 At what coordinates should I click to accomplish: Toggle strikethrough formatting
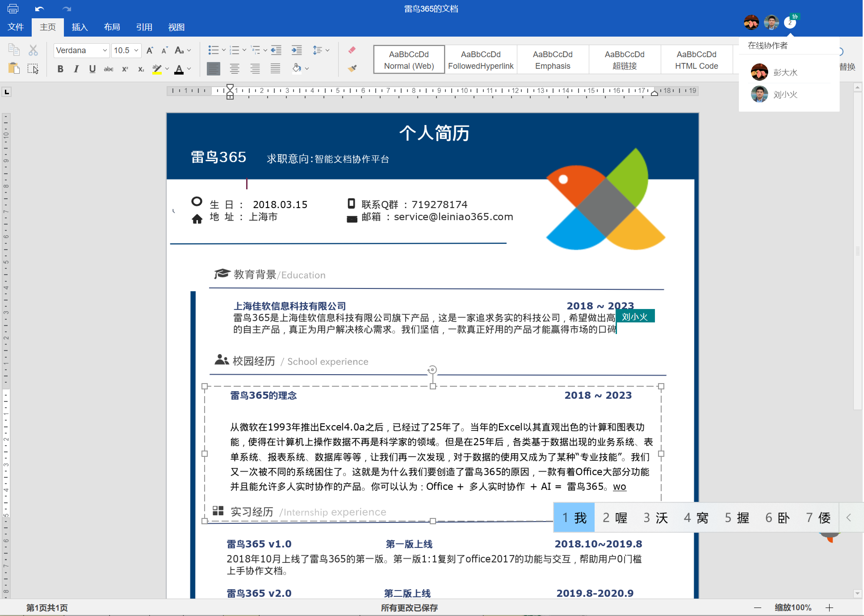[109, 69]
